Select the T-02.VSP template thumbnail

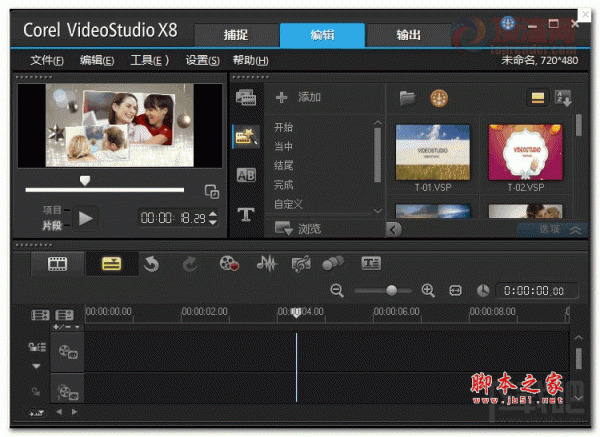[526, 152]
